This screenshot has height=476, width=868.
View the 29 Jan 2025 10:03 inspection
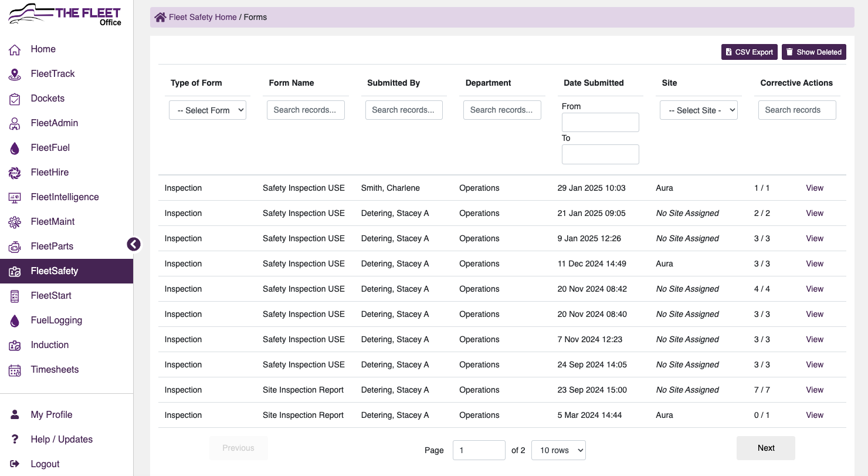coord(815,188)
